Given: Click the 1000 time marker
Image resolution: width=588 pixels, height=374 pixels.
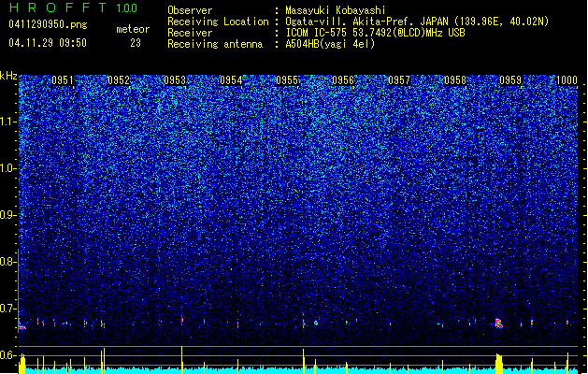Looking at the screenshot, I should pos(566,79).
